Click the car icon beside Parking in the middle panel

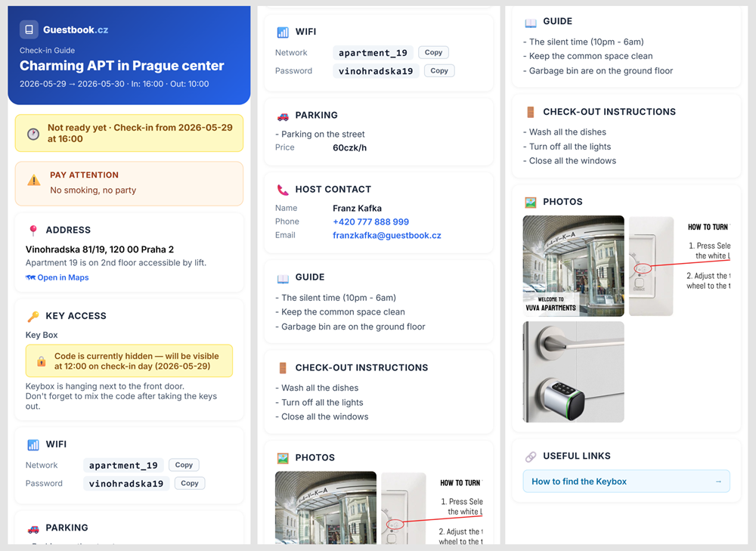pyautogui.click(x=283, y=116)
